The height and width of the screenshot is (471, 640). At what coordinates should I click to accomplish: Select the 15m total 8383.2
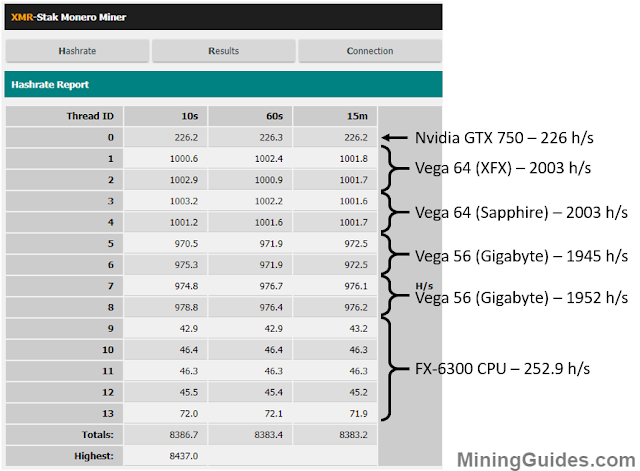point(354,435)
